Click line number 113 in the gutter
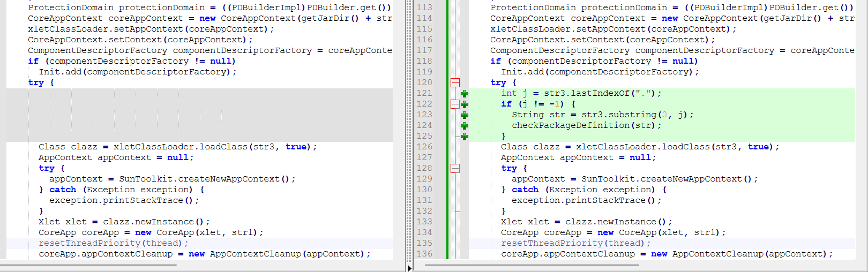The image size is (868, 272). [424, 7]
